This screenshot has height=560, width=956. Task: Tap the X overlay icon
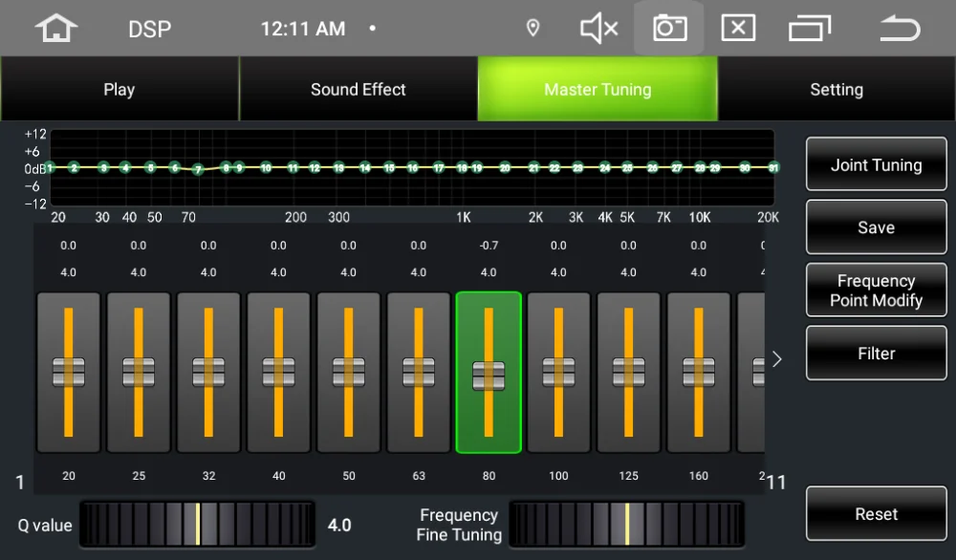coord(738,28)
